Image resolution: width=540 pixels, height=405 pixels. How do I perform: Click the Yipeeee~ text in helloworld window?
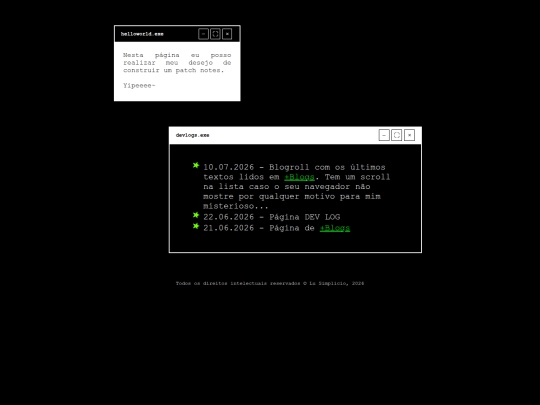[139, 85]
